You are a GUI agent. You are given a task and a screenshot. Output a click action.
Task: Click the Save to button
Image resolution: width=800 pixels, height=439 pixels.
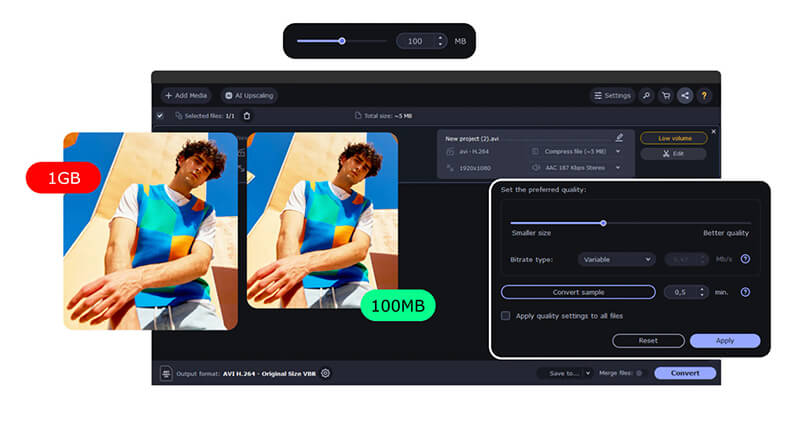pos(563,373)
